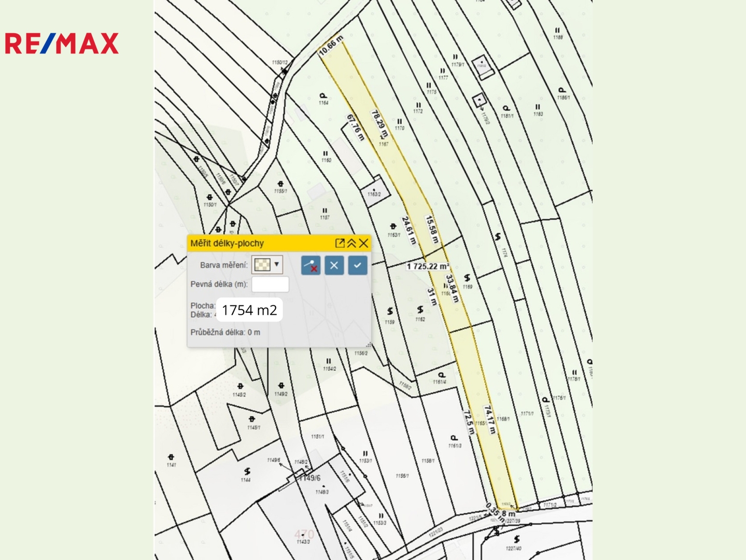The width and height of the screenshot is (746, 560).
Task: Close the Měřit délky-plochy dialog
Action: 363,243
